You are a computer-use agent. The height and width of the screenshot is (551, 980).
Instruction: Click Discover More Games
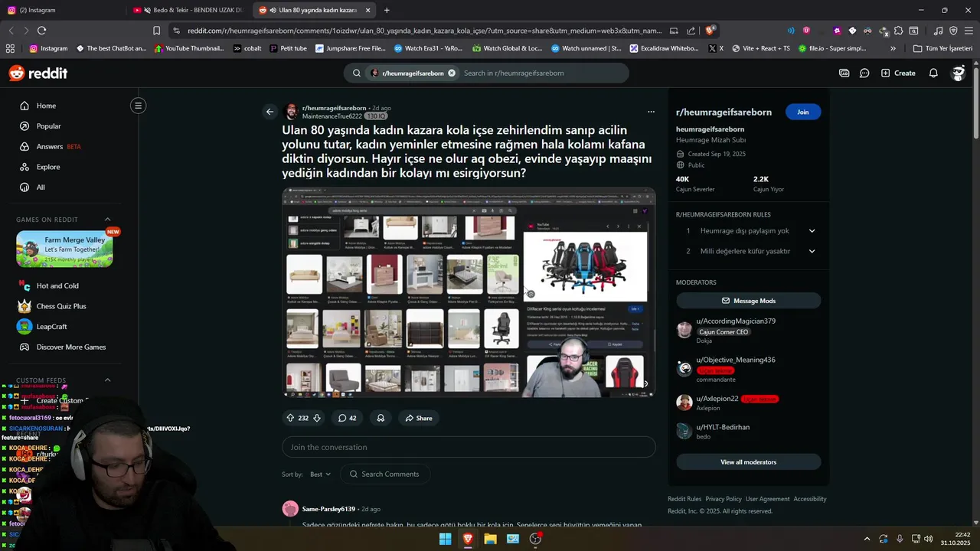(70, 347)
